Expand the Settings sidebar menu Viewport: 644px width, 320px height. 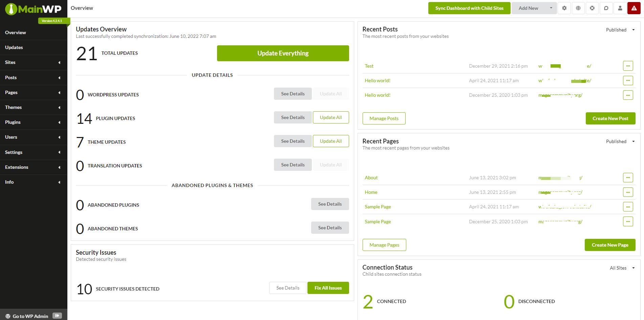(34, 152)
